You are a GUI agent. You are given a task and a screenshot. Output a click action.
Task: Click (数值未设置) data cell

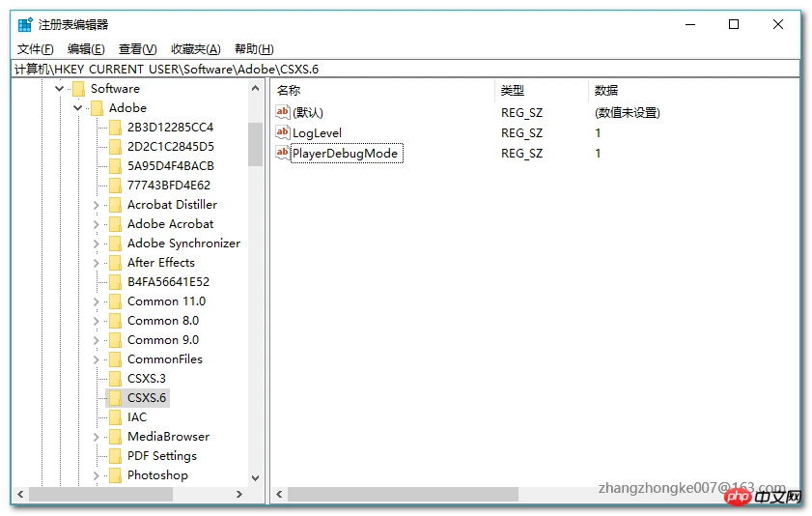pos(628,112)
